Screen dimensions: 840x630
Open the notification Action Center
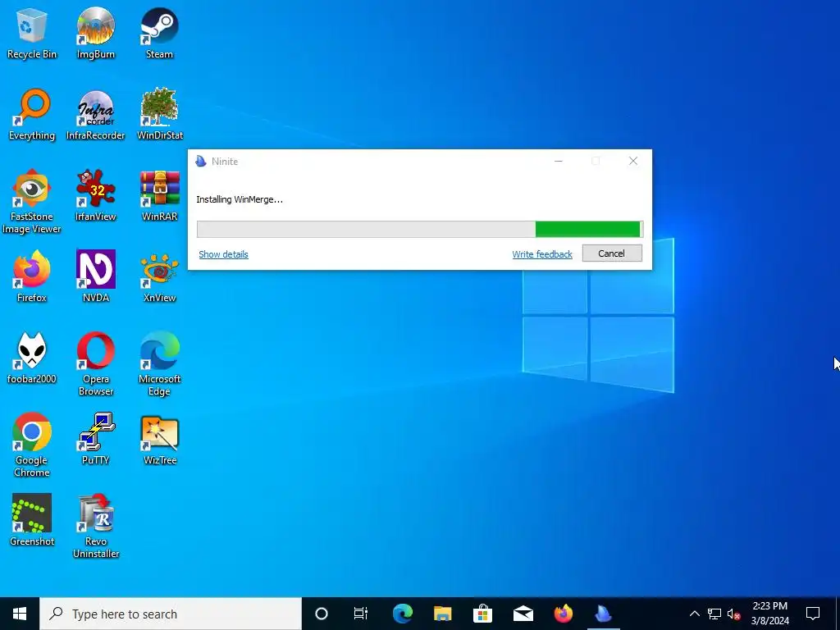813,614
